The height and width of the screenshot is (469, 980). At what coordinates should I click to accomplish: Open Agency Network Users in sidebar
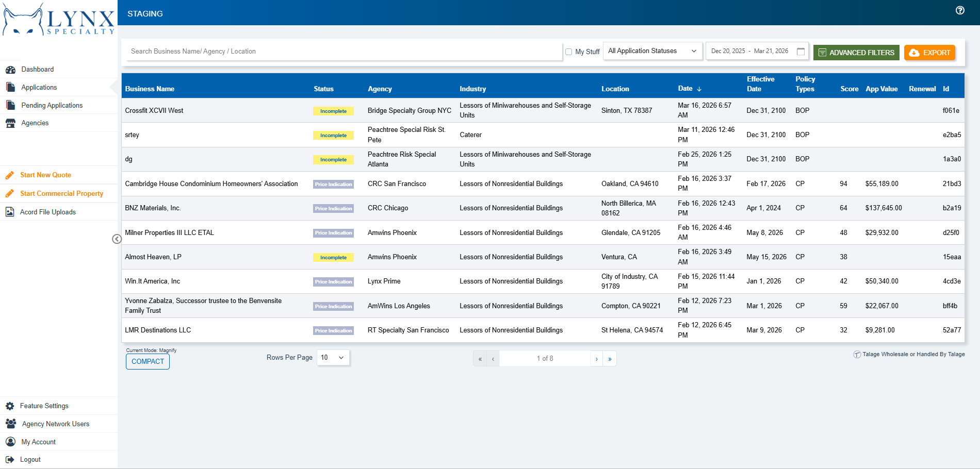tap(56, 424)
